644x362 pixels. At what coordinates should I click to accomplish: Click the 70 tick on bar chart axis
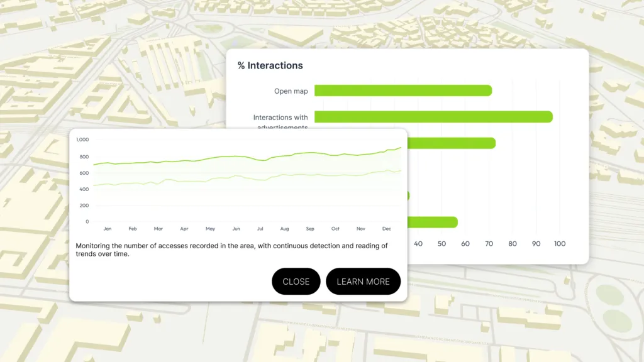(x=489, y=244)
